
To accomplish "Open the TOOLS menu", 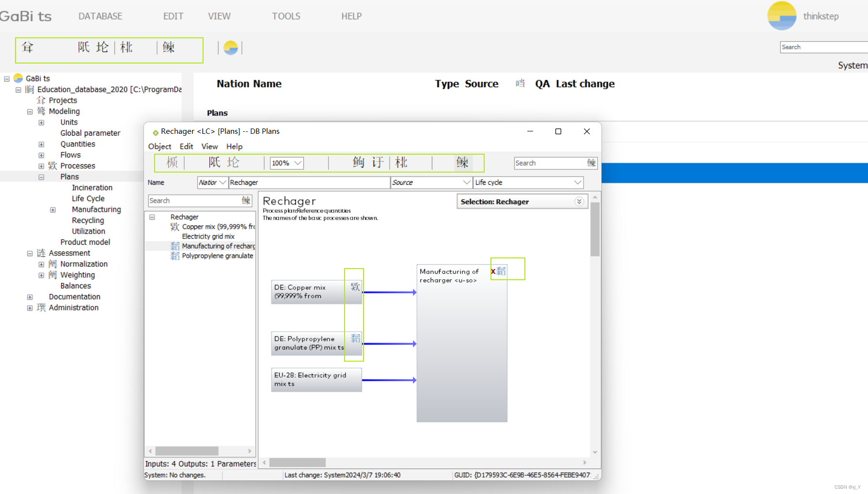I will pos(286,16).
